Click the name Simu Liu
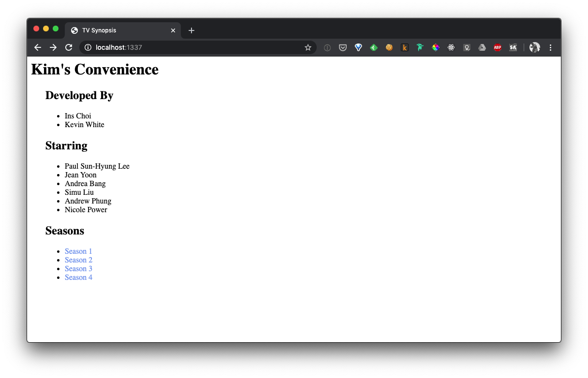 [79, 192]
